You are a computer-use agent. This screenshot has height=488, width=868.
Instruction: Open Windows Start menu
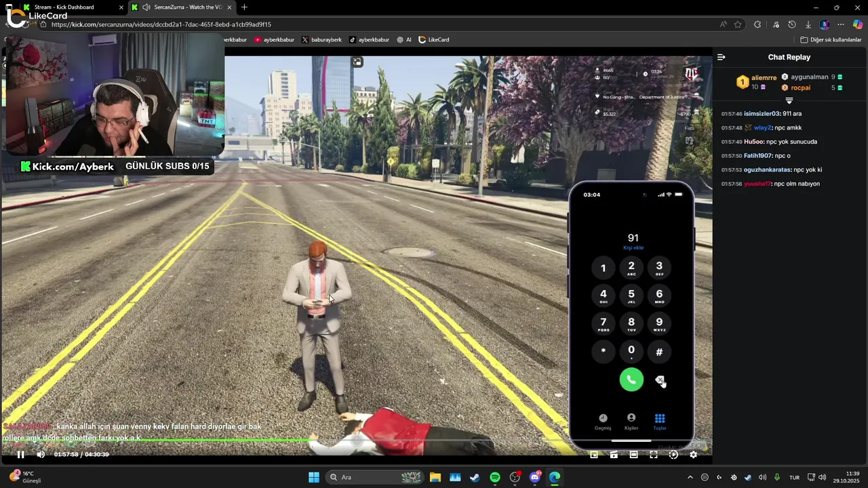(314, 477)
